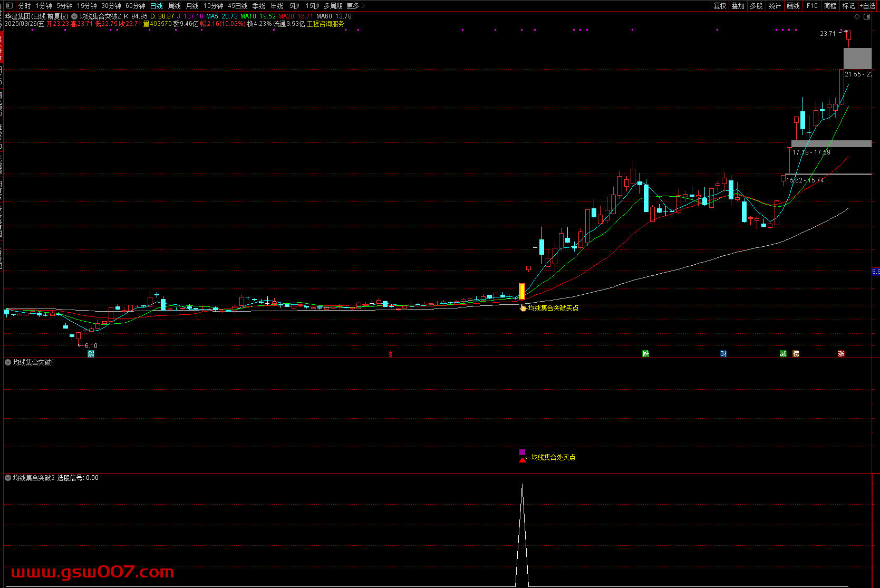Select the 5秒 period

click(294, 6)
